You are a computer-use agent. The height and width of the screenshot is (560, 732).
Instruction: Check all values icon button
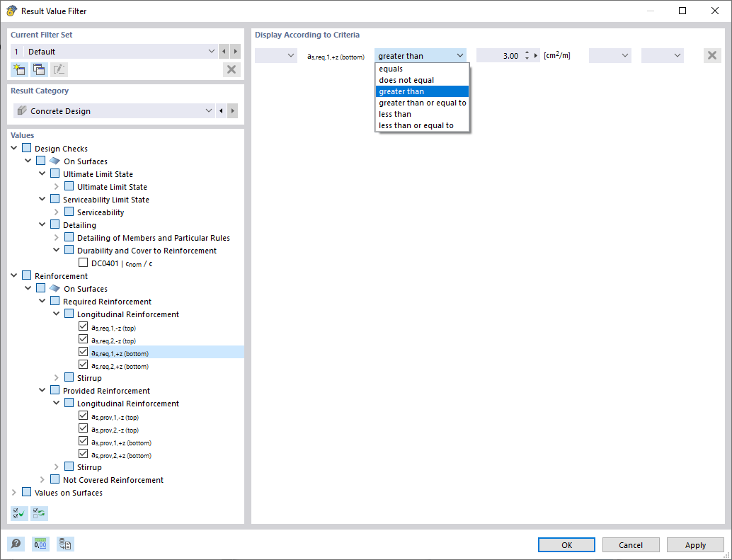tap(19, 513)
